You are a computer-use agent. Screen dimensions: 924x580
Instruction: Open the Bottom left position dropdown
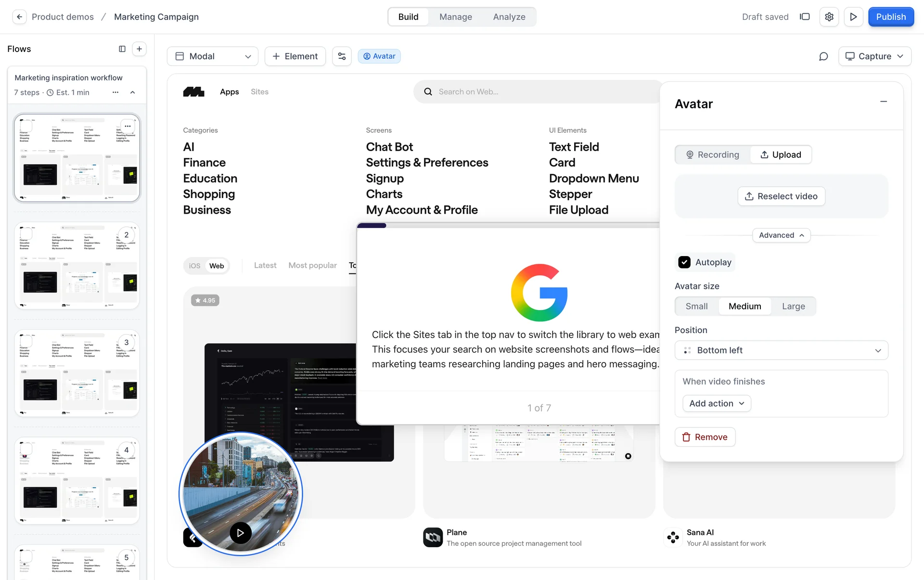(x=781, y=350)
